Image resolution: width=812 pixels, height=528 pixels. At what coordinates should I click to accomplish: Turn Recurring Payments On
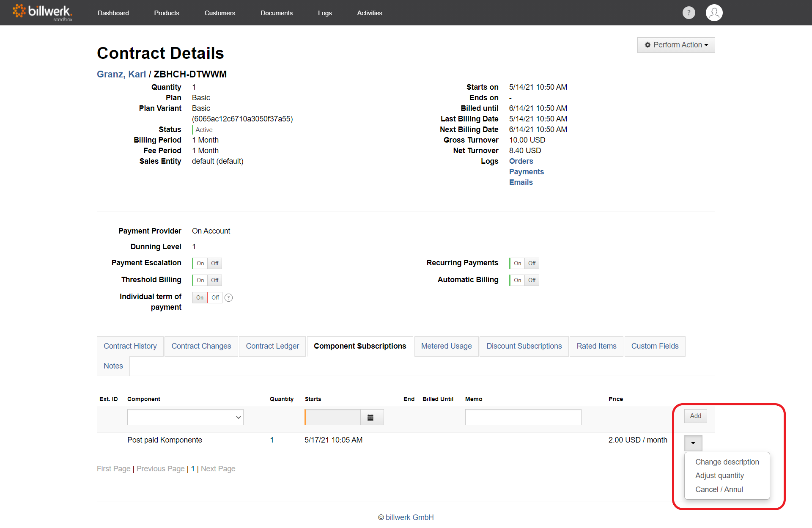coord(517,263)
